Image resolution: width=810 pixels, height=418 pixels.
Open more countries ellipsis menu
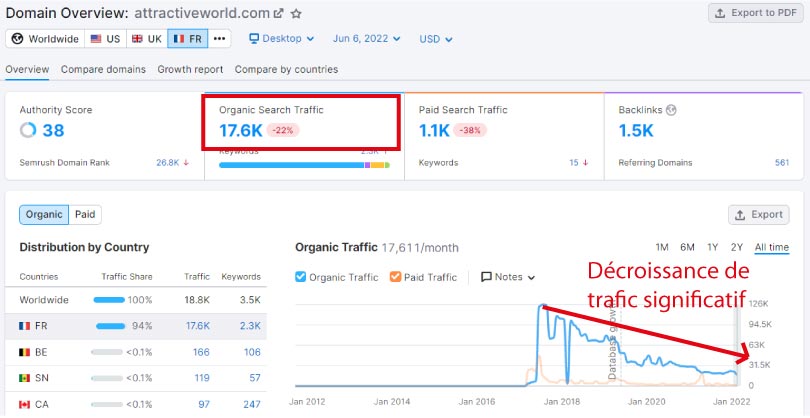220,39
